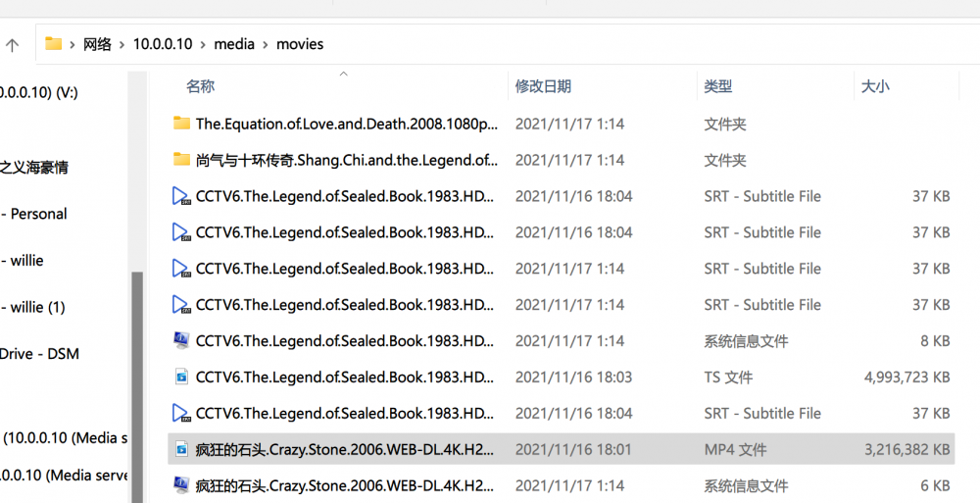Expand the chevron between 10.0.0.10 and media
The image size is (980, 503).
point(203,44)
